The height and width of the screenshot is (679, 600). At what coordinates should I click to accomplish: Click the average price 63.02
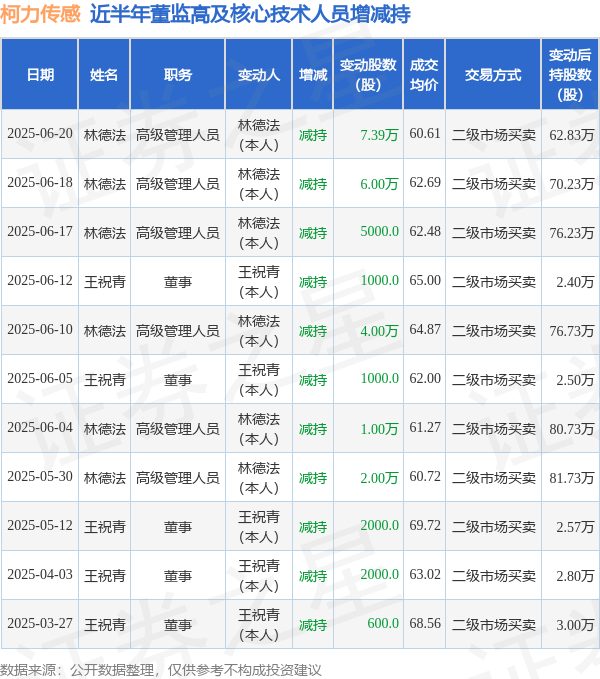tap(425, 574)
